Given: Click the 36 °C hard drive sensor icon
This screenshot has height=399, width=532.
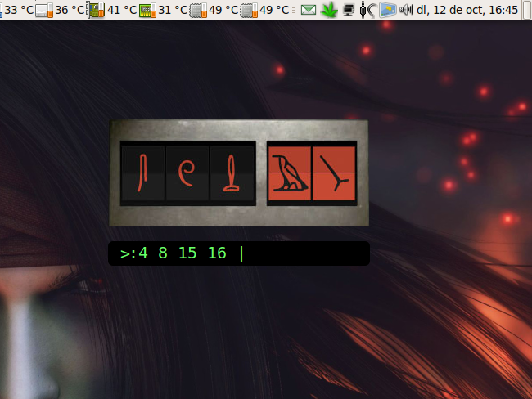Looking at the screenshot, I should point(44,11).
